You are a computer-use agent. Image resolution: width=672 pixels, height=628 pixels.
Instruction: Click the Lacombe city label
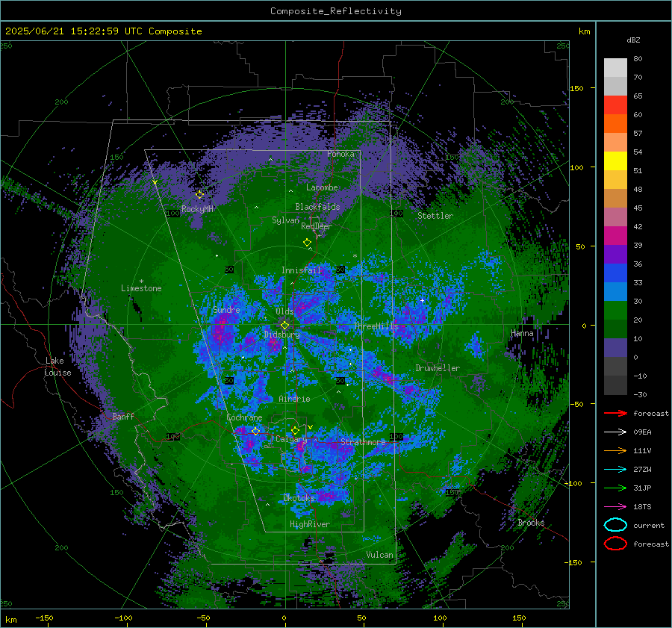pyautogui.click(x=322, y=187)
